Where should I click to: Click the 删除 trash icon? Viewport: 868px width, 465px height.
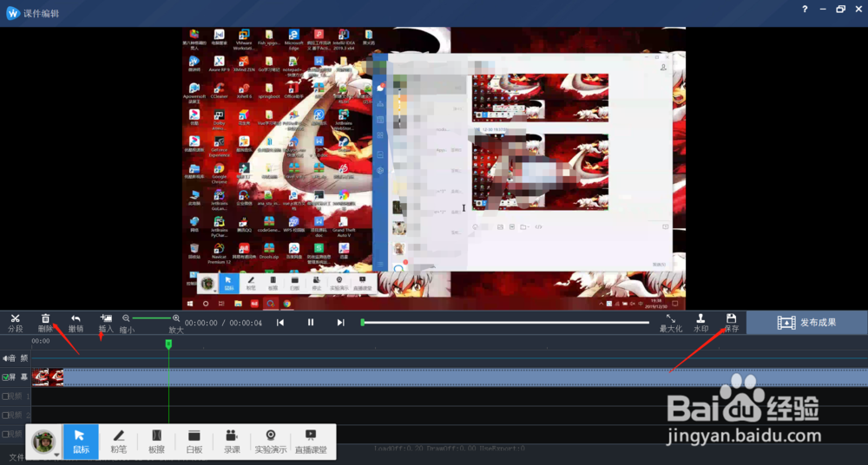(45, 318)
